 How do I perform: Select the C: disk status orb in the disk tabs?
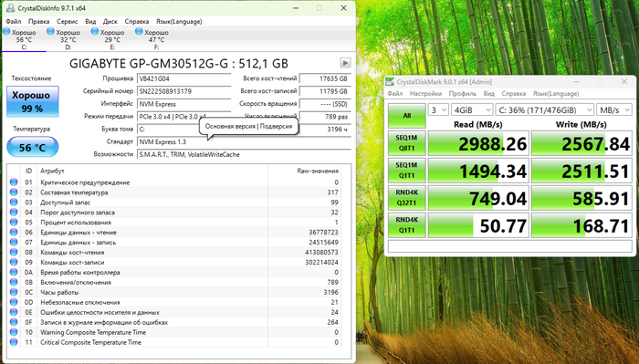[6, 31]
